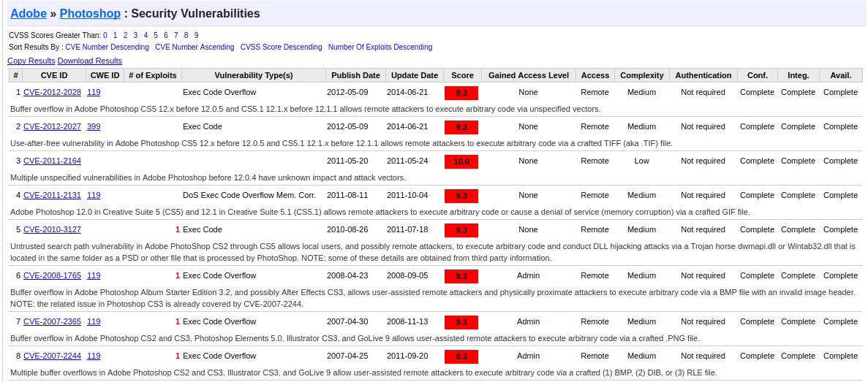
Task: Click the red 10.0 score badge
Action: click(x=461, y=161)
